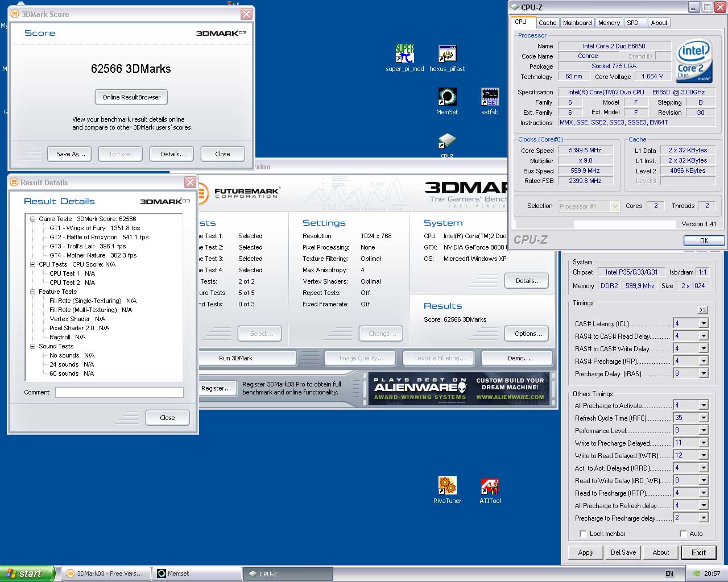This screenshot has height=582, width=728.
Task: Click the Details... button under 3DMark System
Action: point(527,281)
